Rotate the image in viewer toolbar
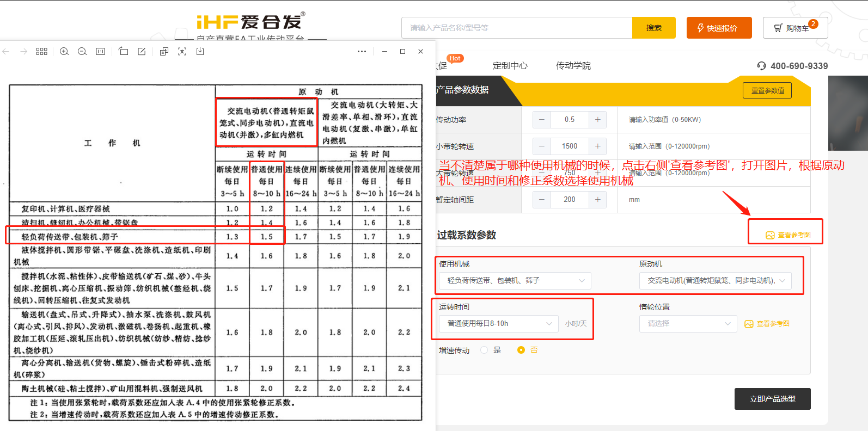The width and height of the screenshot is (868, 431). tap(124, 52)
